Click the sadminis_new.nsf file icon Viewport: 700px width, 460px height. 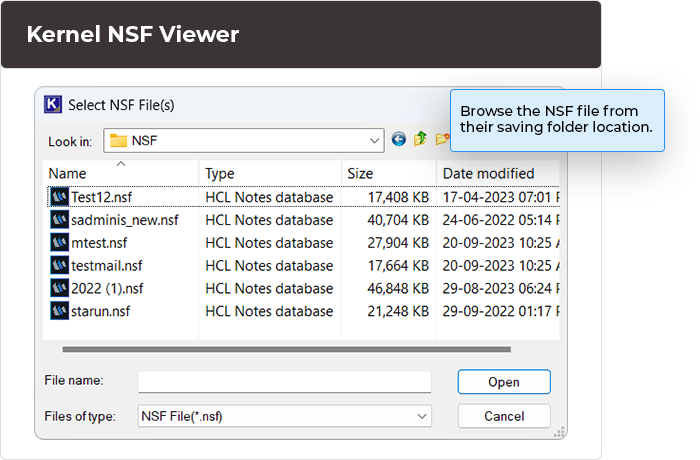59,219
